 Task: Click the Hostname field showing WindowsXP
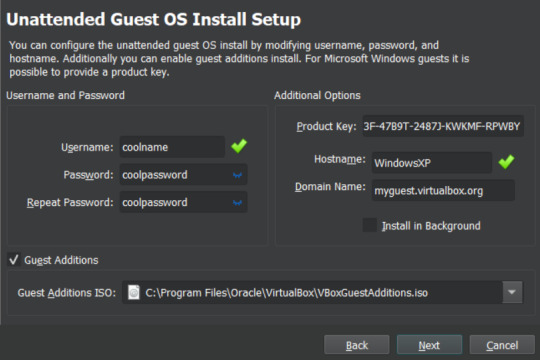432,163
